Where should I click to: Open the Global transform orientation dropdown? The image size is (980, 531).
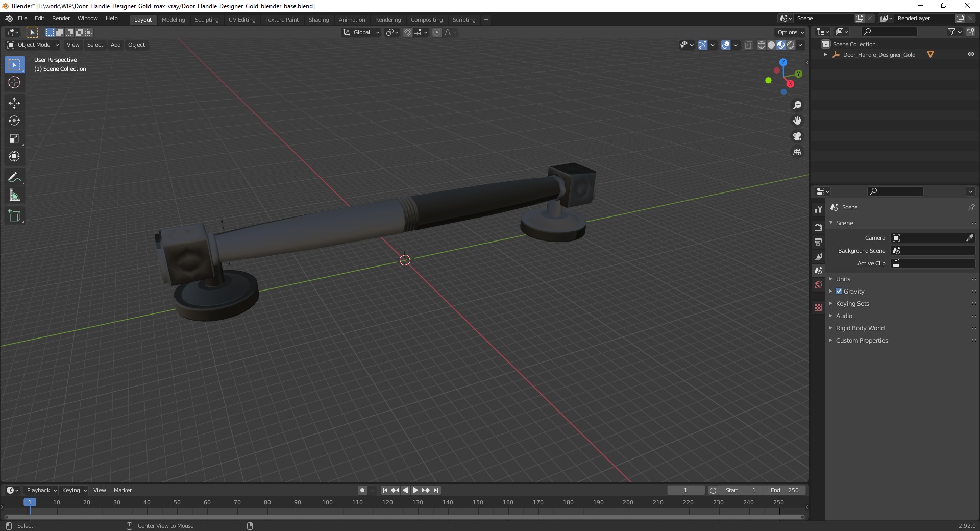point(361,32)
